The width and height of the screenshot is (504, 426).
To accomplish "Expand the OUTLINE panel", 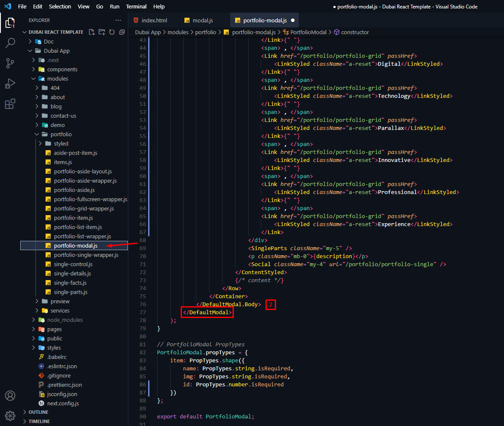I will (x=38, y=412).
